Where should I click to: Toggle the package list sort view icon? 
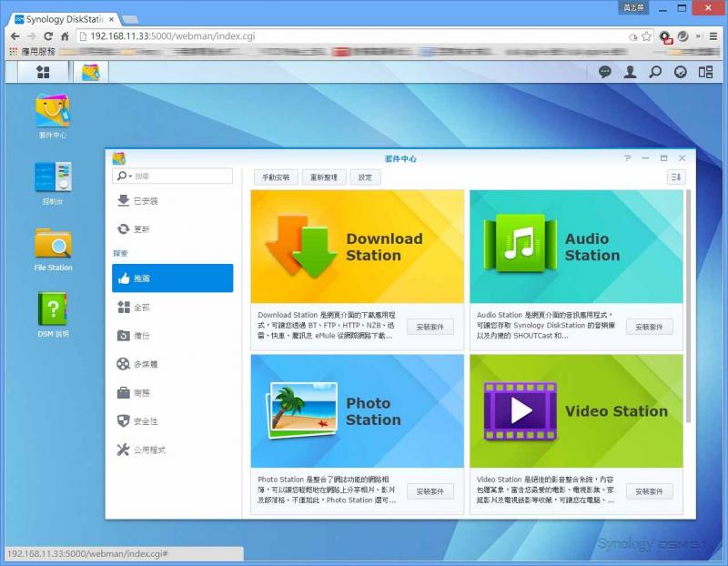point(675,177)
